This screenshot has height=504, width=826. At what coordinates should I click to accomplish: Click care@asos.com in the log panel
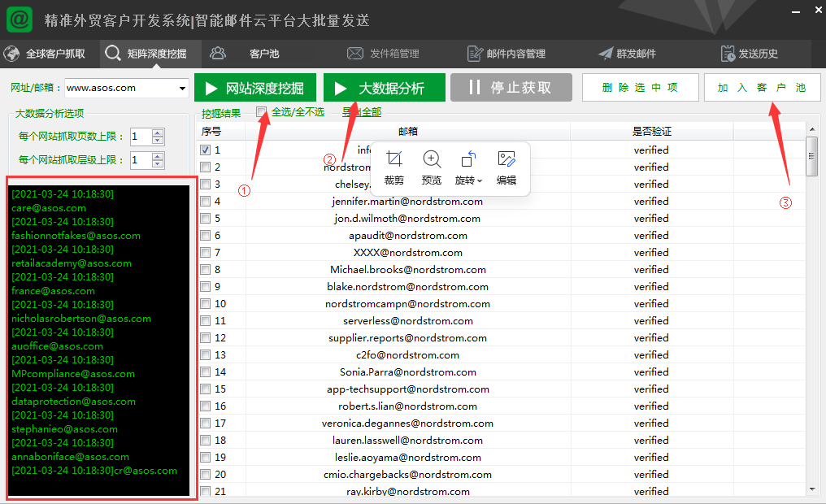pos(49,208)
